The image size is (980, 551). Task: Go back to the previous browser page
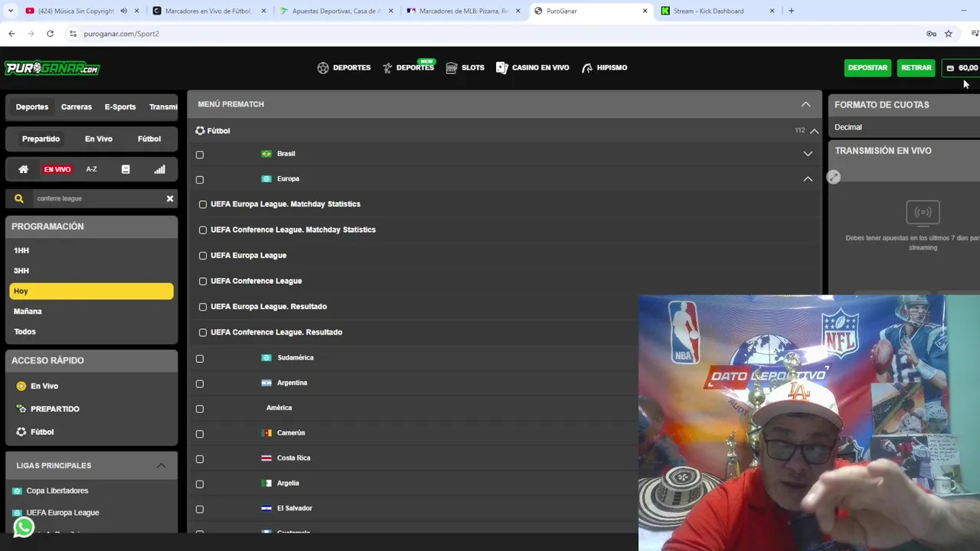coord(11,34)
